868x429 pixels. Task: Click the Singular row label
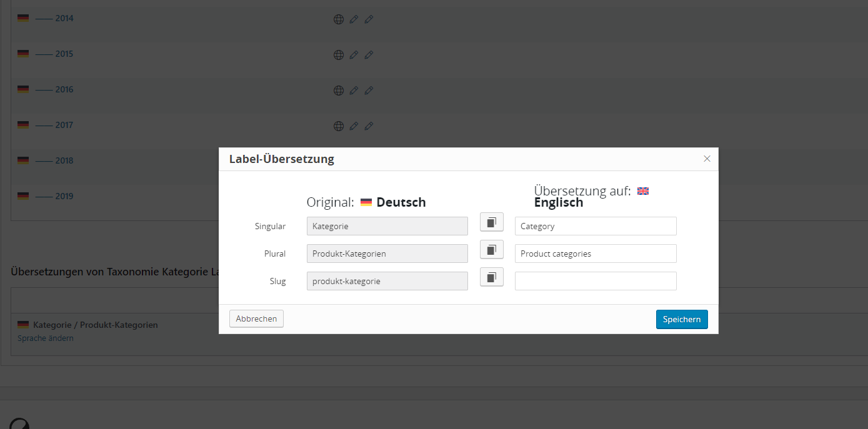(270, 226)
